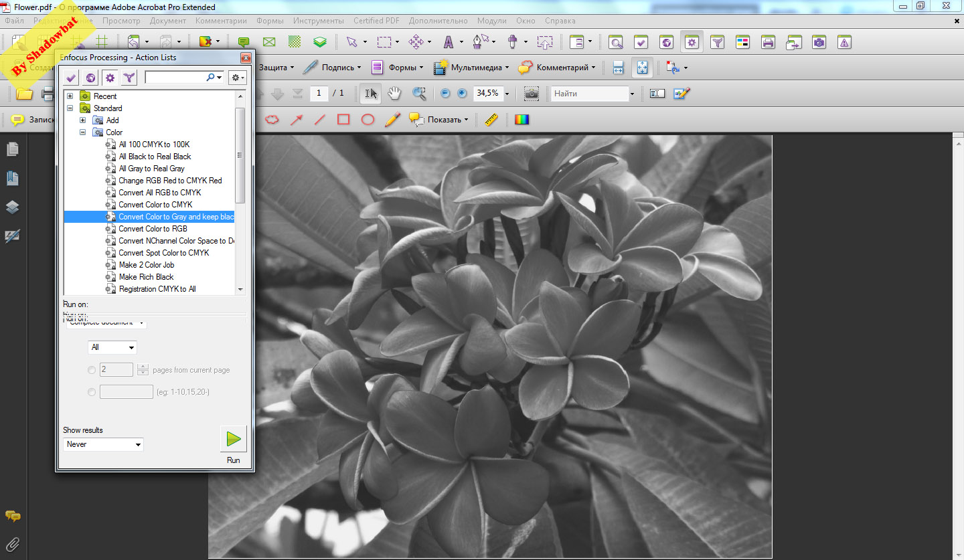964x560 pixels.
Task: Open the Документ menu
Action: [x=168, y=21]
